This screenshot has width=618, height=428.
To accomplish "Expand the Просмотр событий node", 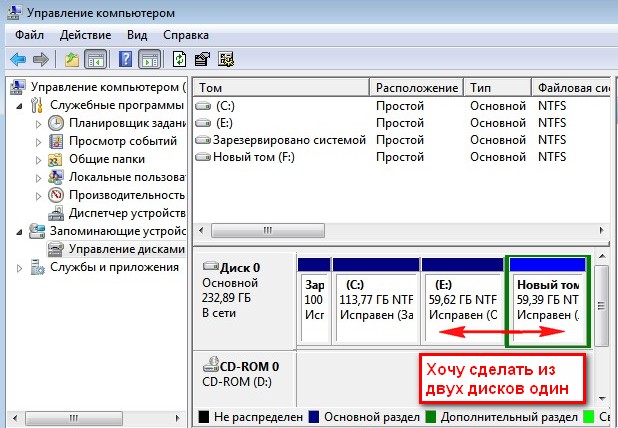I will (38, 142).
